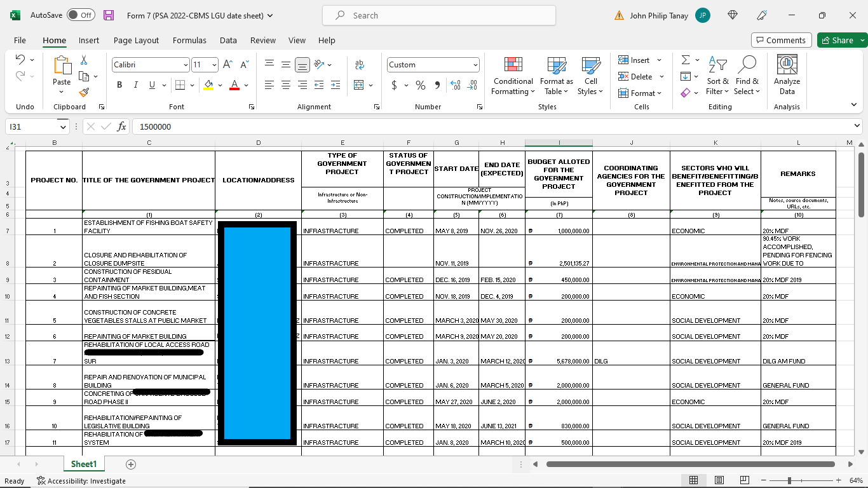Collapse the ribbon with the chevron
The width and height of the screenshot is (868, 488).
click(x=853, y=105)
